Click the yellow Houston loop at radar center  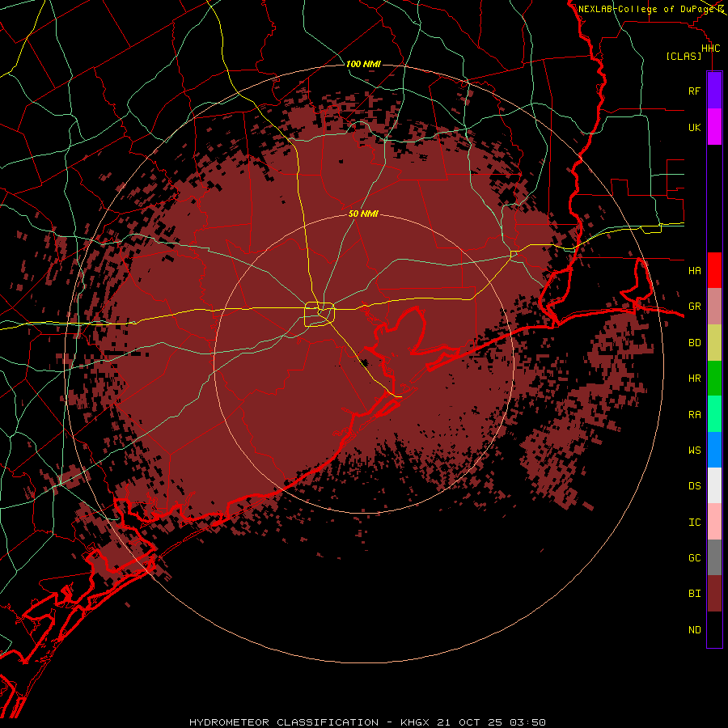320,315
